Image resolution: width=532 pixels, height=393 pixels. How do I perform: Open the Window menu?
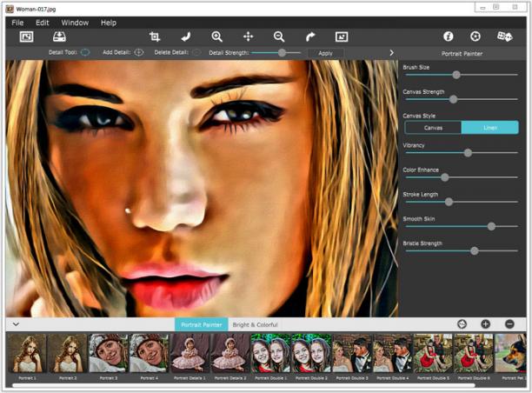tap(75, 23)
